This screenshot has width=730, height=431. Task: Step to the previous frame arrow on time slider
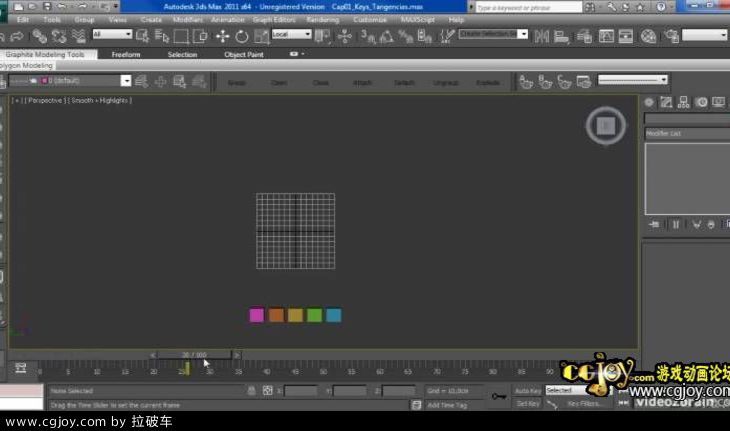click(x=152, y=355)
